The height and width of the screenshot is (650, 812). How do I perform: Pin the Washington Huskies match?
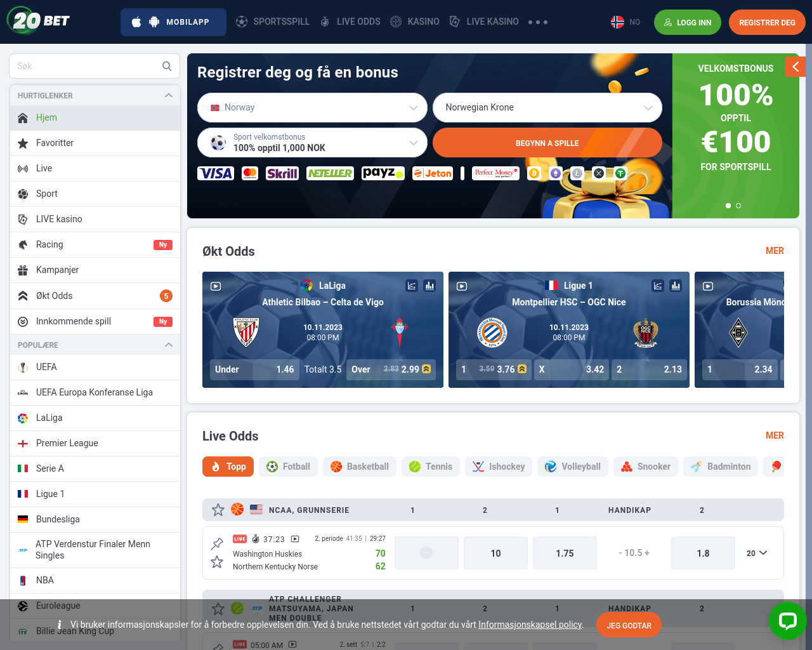217,543
